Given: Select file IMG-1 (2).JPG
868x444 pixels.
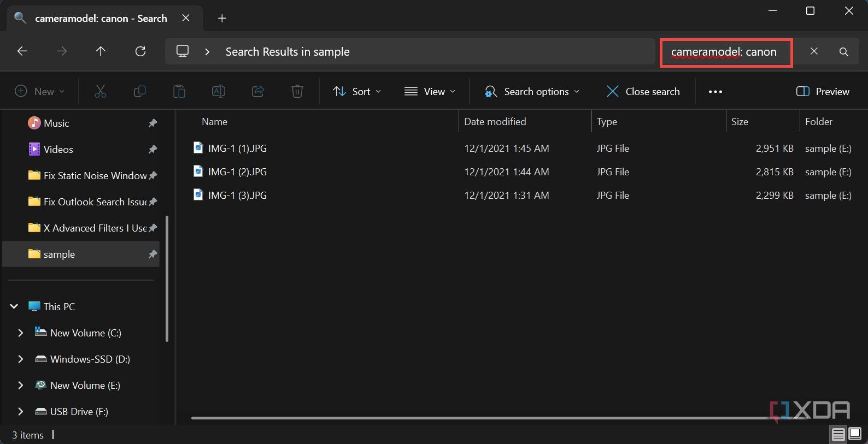Looking at the screenshot, I should [237, 171].
